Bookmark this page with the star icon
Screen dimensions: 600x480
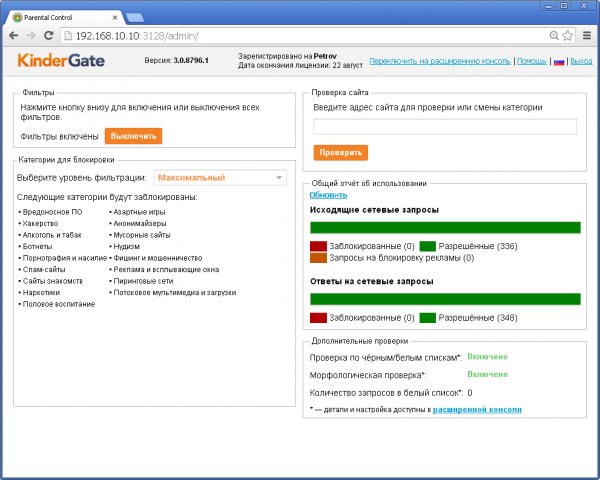[x=565, y=36]
